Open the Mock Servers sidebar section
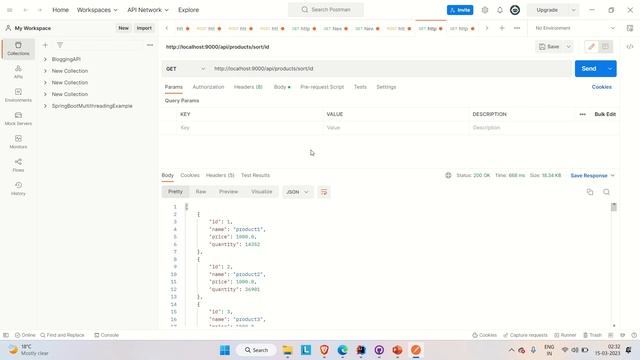The image size is (640, 360). [18, 118]
